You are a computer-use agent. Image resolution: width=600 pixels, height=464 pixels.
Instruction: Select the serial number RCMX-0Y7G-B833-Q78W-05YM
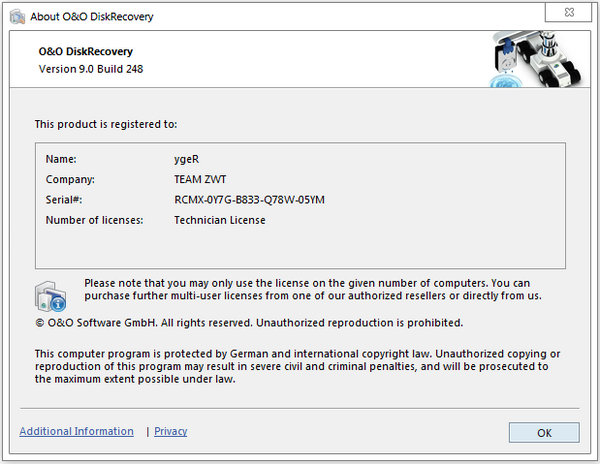click(x=249, y=200)
